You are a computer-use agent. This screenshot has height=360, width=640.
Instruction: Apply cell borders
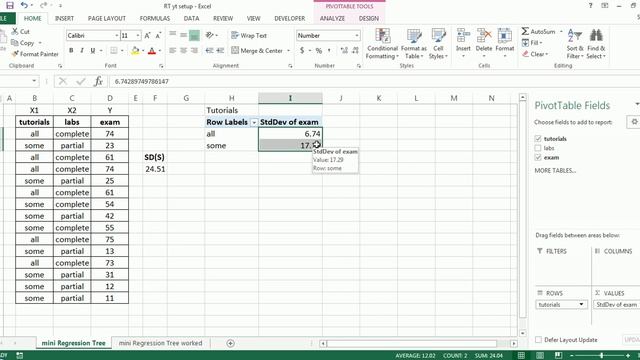(114, 51)
